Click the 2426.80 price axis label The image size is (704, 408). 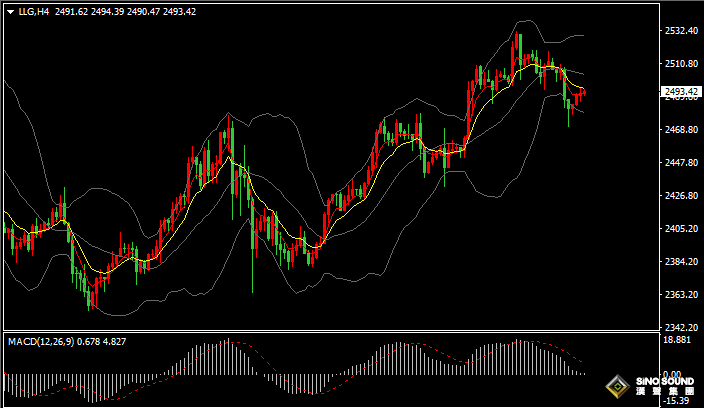tap(680, 196)
